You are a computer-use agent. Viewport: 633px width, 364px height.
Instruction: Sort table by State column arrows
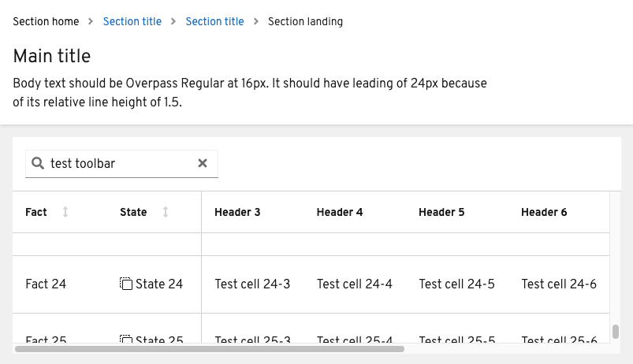[165, 212]
